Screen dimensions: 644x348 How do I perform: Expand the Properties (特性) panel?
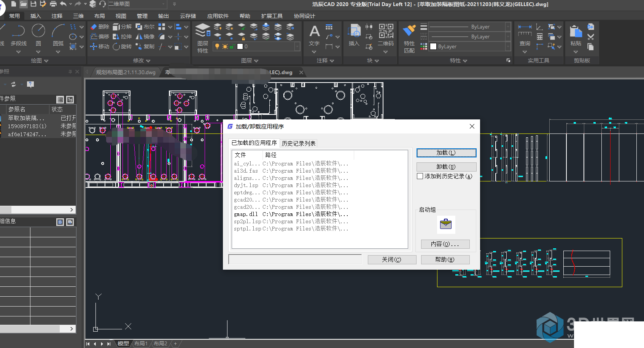click(x=458, y=60)
